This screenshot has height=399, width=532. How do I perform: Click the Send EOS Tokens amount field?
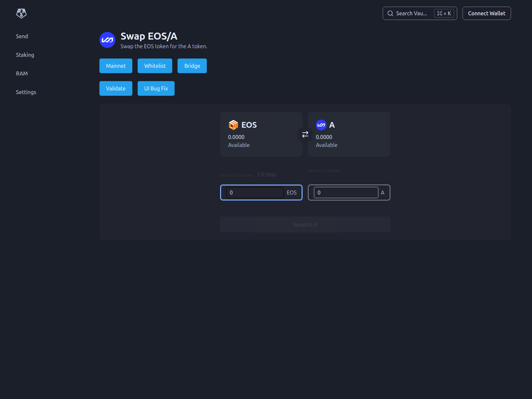click(x=254, y=193)
